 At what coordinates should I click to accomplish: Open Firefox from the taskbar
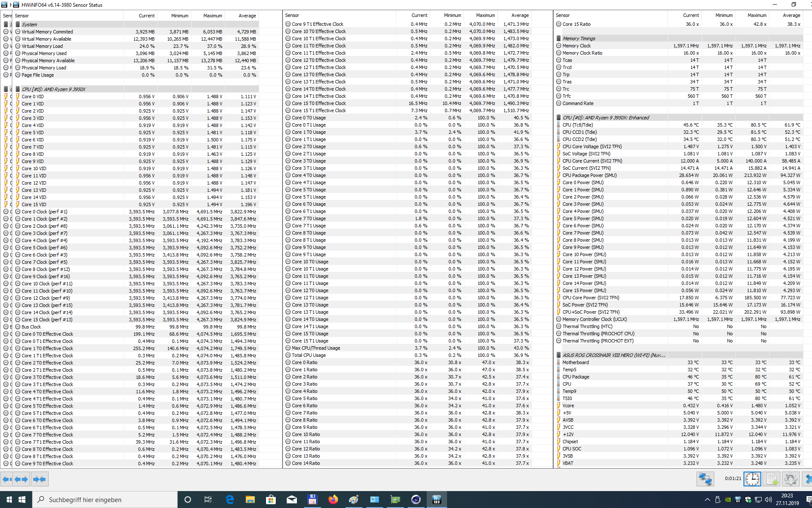333,500
